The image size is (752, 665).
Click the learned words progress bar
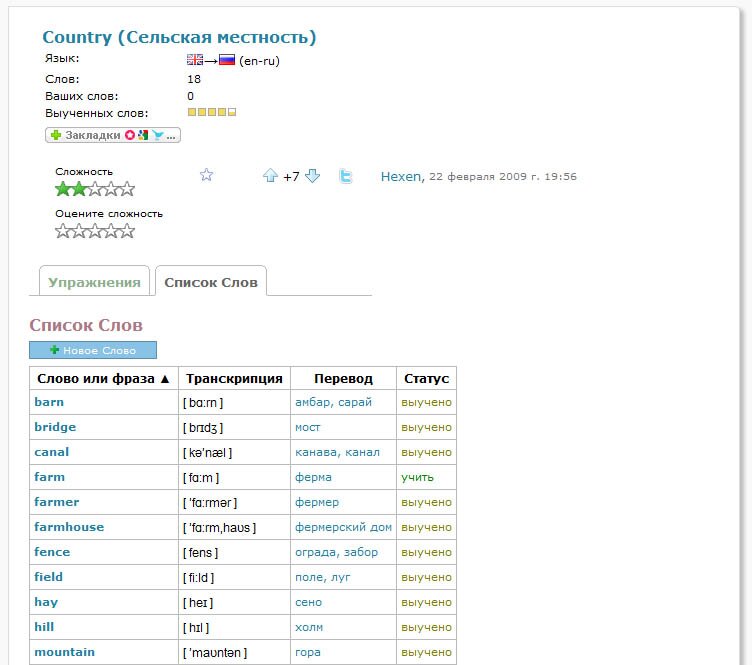point(212,112)
